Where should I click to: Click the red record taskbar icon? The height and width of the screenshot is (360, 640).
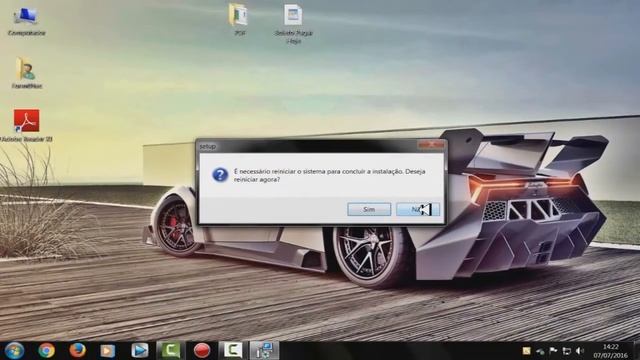(202, 350)
